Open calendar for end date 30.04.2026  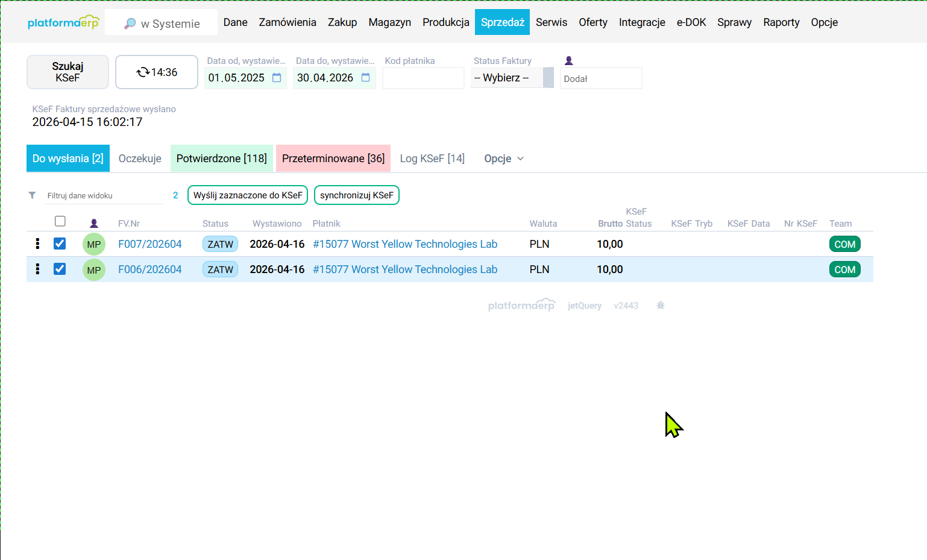point(365,78)
